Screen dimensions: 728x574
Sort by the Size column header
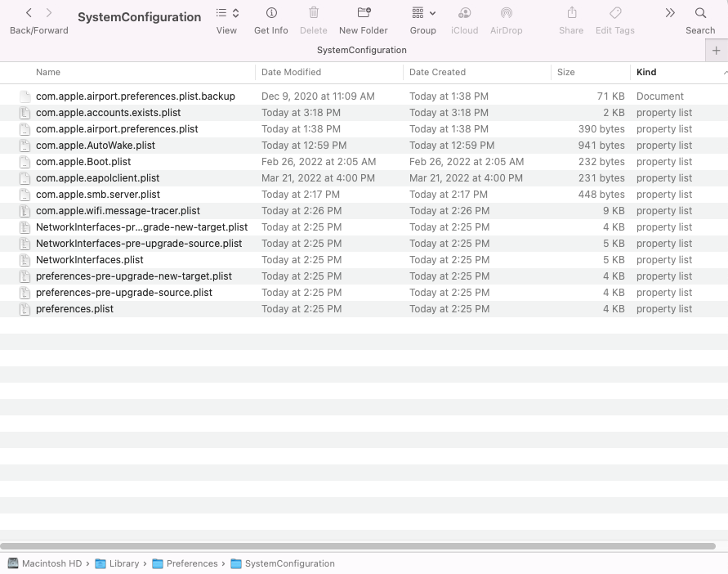click(566, 72)
